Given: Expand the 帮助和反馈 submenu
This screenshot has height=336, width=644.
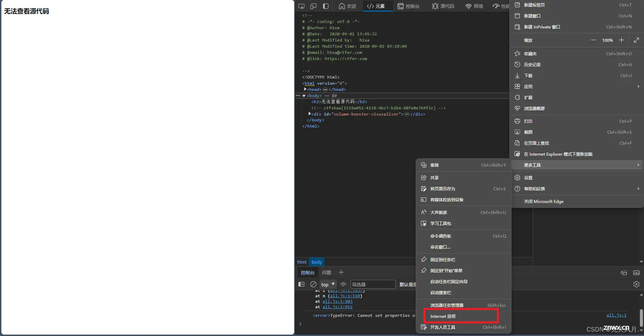Looking at the screenshot, I should [x=577, y=189].
